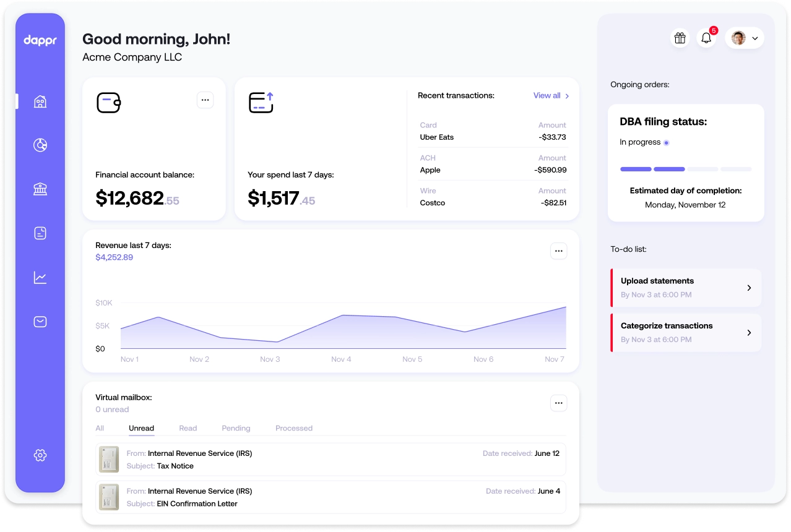Open the IRS Tax Notice mail thumbnail

click(x=109, y=460)
